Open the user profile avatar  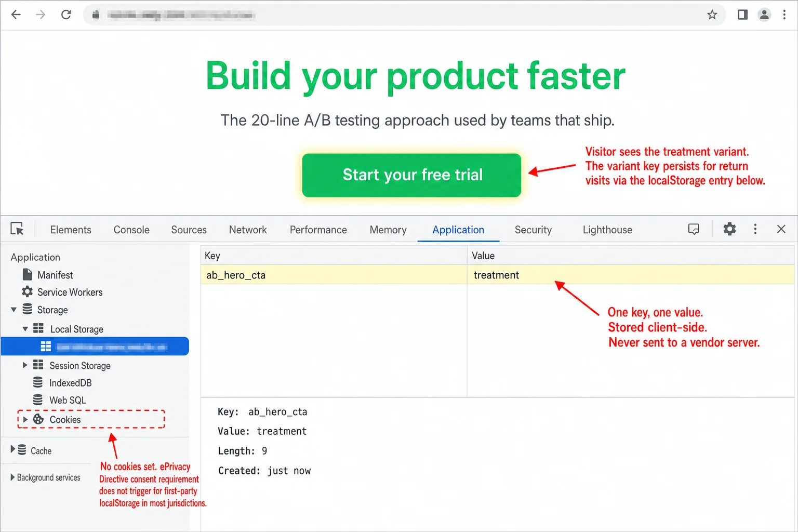tap(764, 15)
